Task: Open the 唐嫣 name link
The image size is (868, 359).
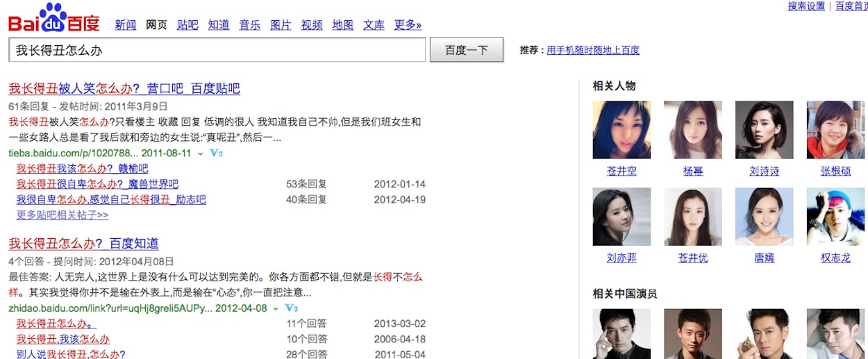Action: (x=764, y=258)
